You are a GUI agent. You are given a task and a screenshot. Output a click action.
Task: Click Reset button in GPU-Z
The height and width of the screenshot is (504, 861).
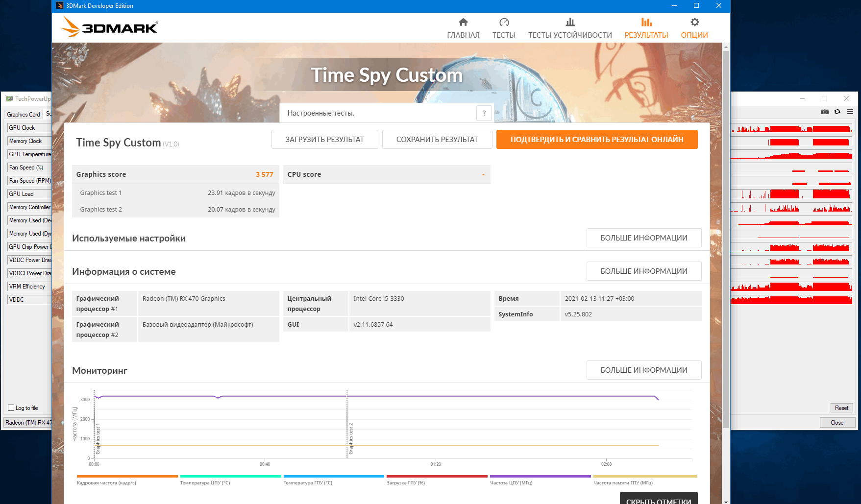(841, 408)
